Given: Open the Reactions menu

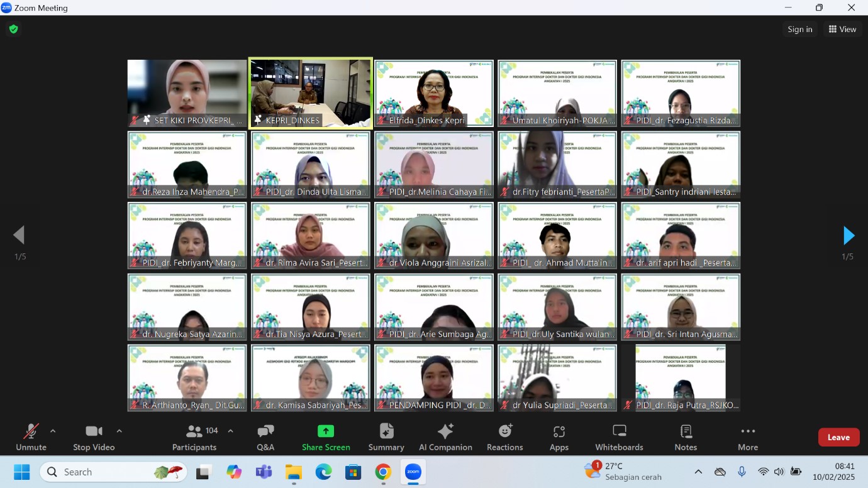Looking at the screenshot, I should pyautogui.click(x=504, y=437).
